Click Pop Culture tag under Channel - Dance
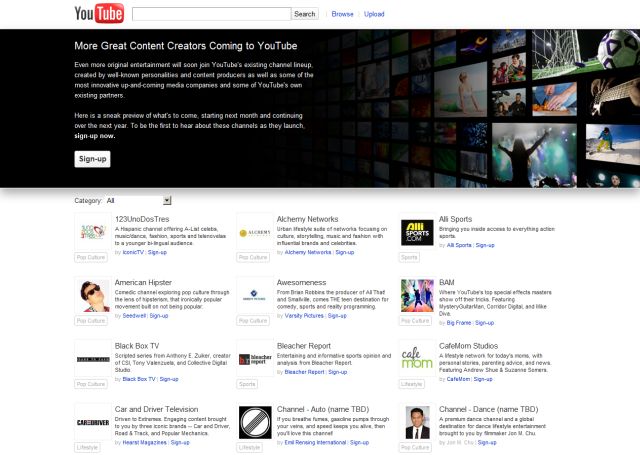640x455 pixels. [x=415, y=447]
